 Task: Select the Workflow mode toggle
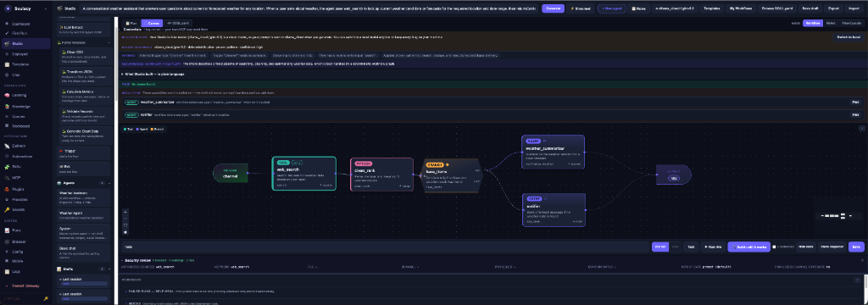813,23
